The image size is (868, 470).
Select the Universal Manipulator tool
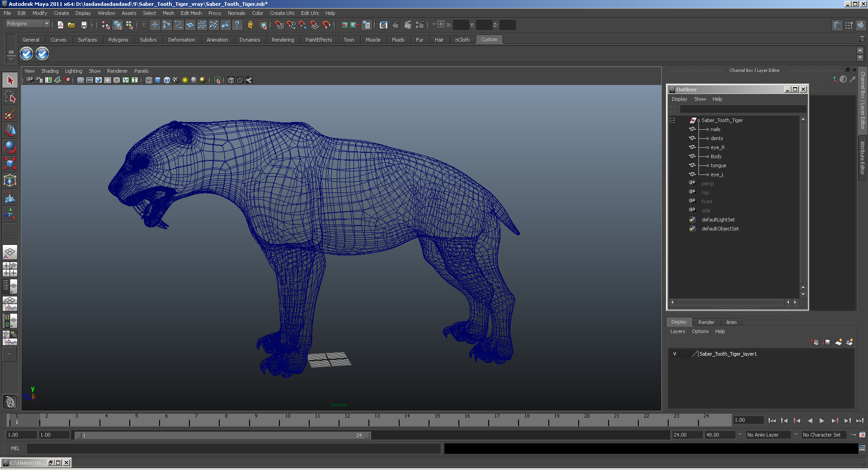click(x=10, y=180)
